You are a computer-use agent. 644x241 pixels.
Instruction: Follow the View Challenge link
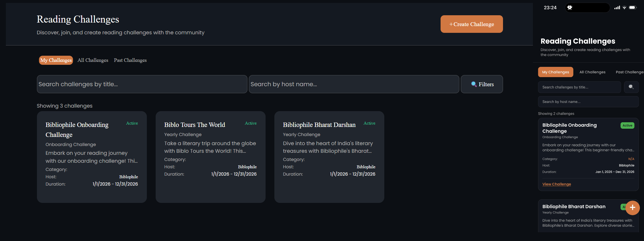[x=556, y=184]
